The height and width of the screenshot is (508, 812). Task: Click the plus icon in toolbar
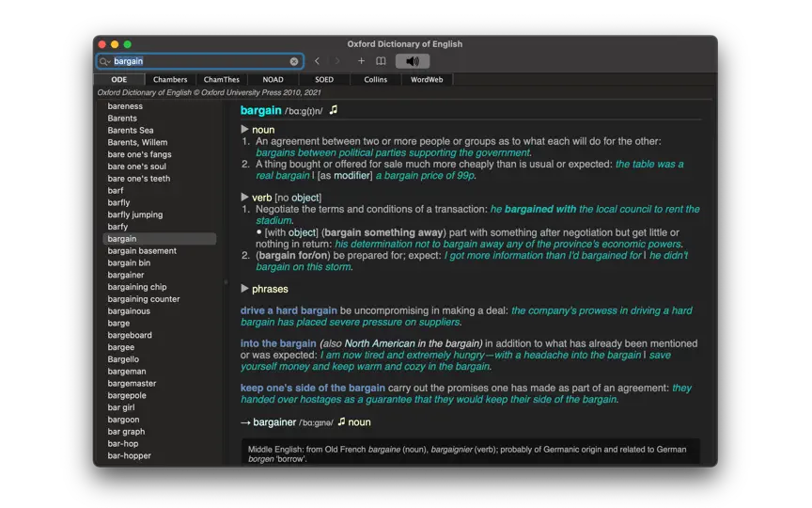[x=361, y=61]
